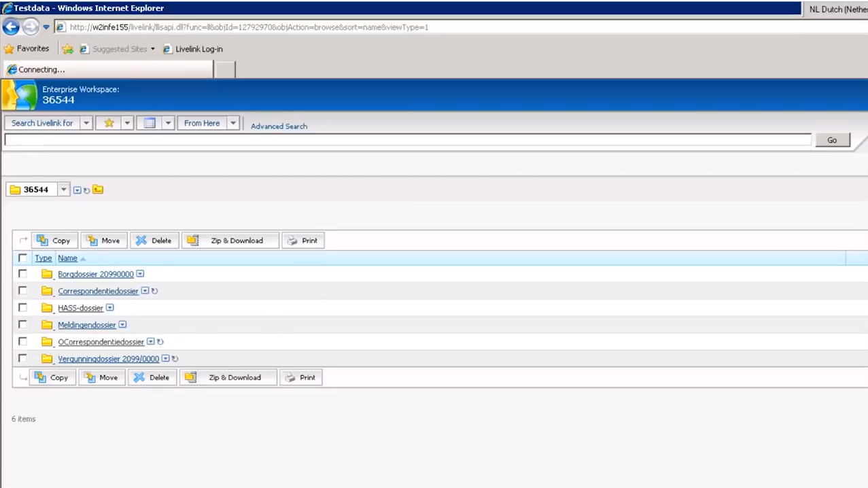
Task: Select the Copy toolbar icon
Action: (x=41, y=240)
